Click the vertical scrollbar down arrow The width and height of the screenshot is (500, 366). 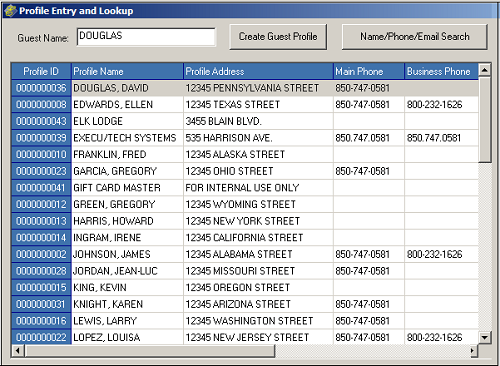pos(484,337)
